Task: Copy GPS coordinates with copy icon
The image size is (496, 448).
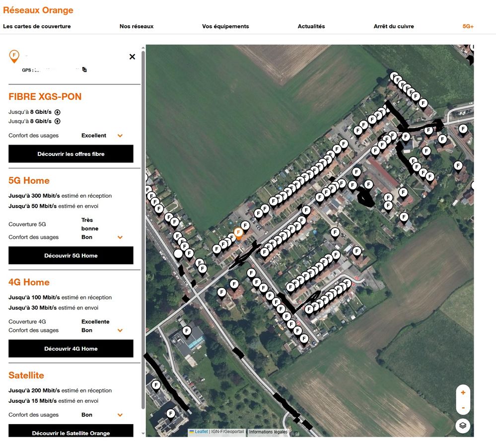Action: 85,70
